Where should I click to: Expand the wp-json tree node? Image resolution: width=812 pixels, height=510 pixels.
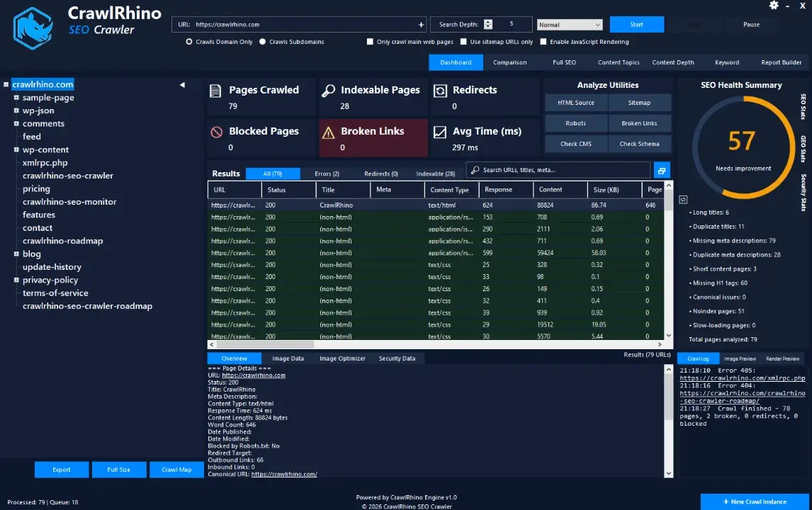16,110
